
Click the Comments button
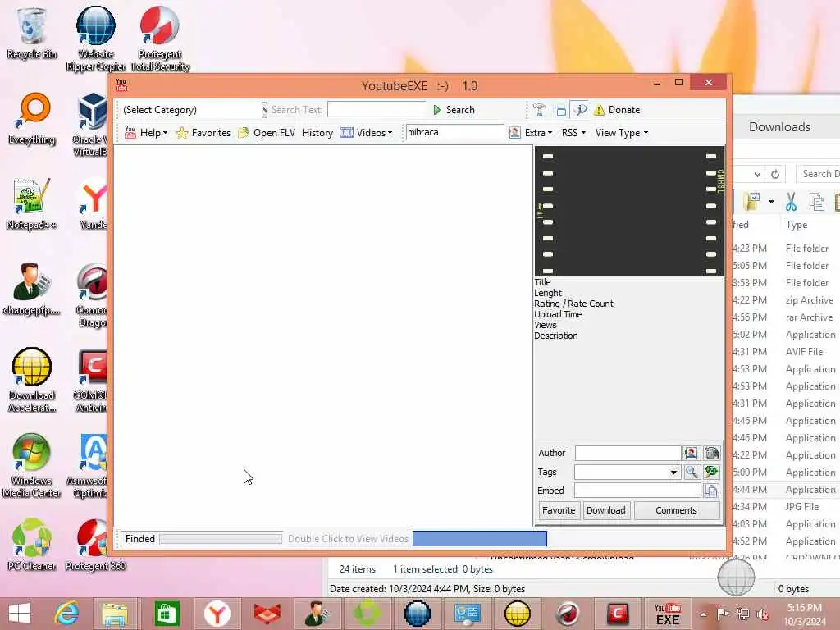point(676,510)
